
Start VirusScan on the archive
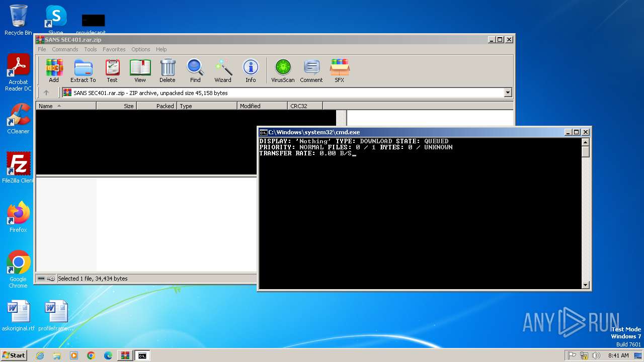283,71
